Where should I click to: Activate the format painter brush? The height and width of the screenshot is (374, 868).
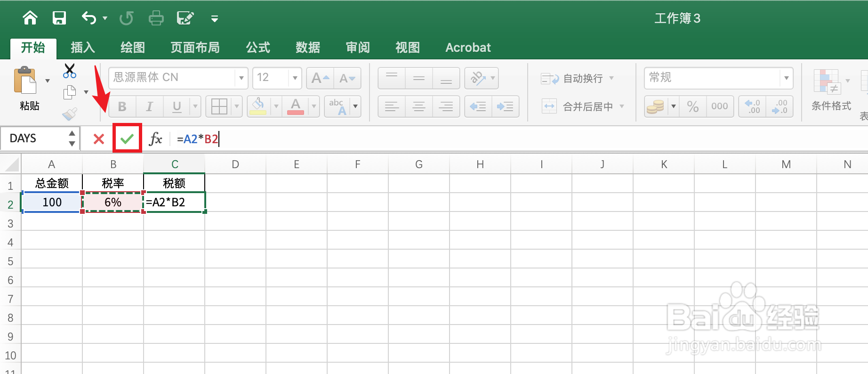pos(70,114)
